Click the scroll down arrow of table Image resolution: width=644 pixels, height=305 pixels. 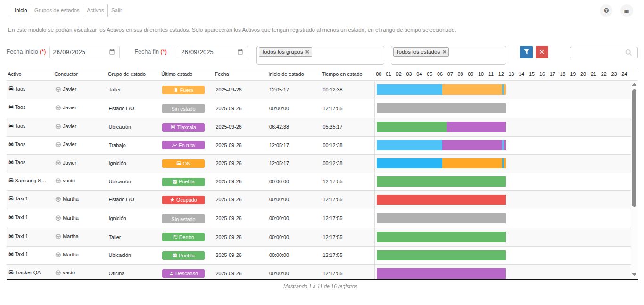(634, 274)
